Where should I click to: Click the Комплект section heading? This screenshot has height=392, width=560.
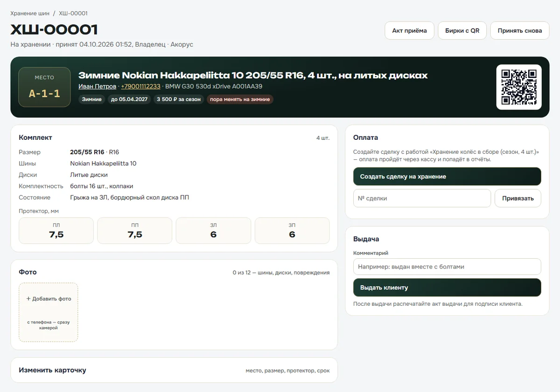tap(35, 138)
